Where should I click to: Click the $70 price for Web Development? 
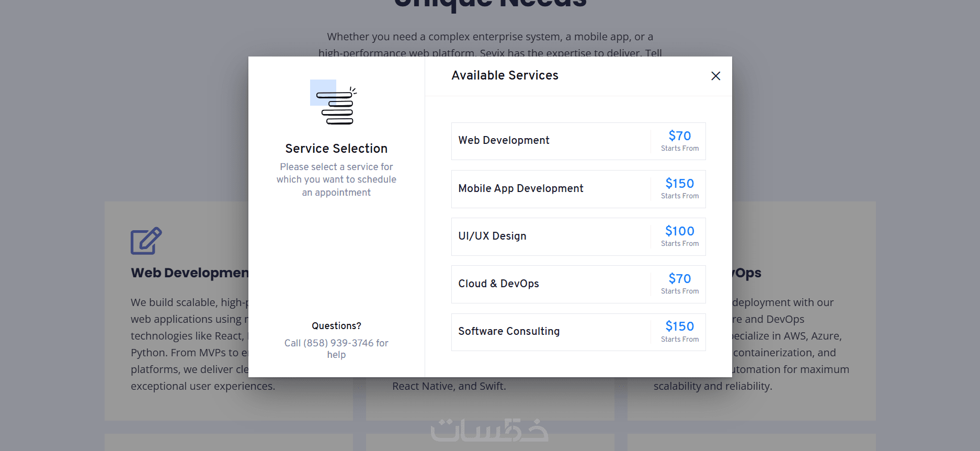[679, 136]
